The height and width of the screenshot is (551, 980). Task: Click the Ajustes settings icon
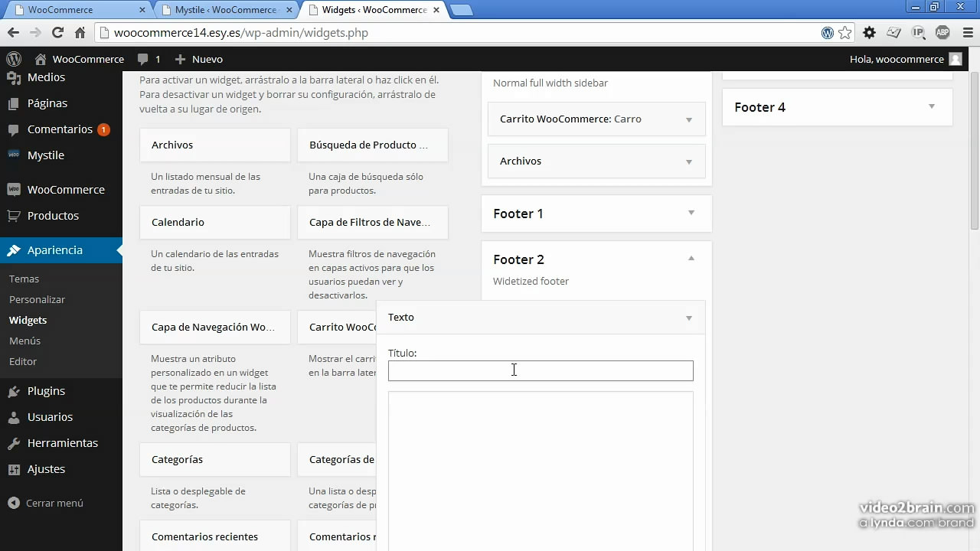click(x=14, y=469)
